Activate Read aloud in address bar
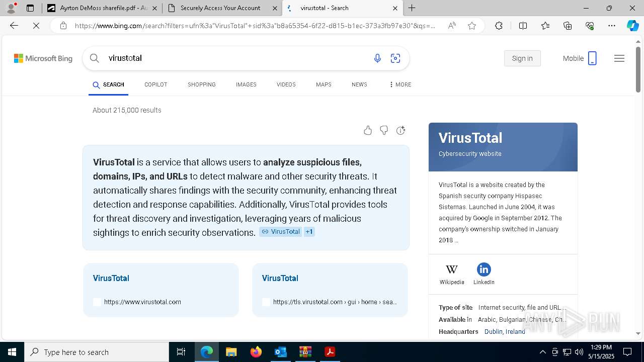The width and height of the screenshot is (644, 362). click(x=452, y=26)
